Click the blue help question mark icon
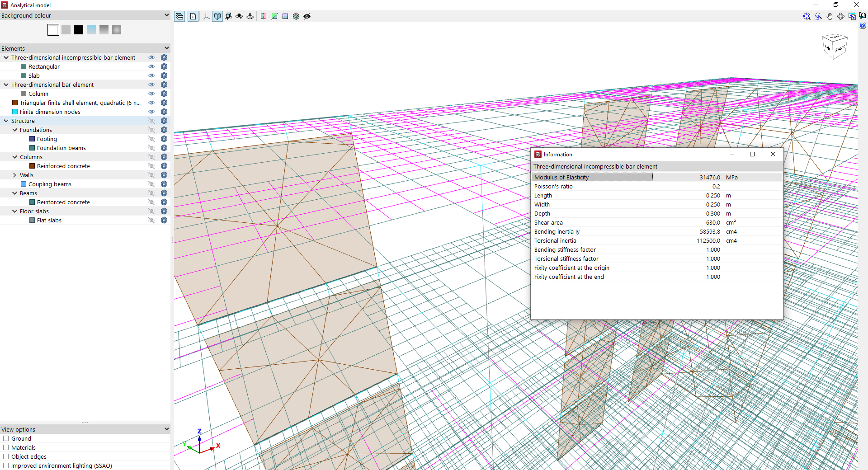Image resolution: width=868 pixels, height=470 pixels. [863, 26]
